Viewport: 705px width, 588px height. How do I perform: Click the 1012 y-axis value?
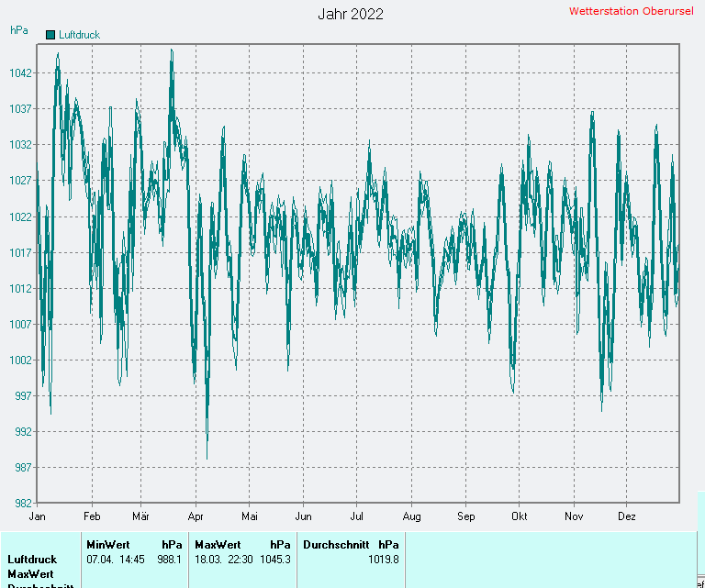click(21, 288)
